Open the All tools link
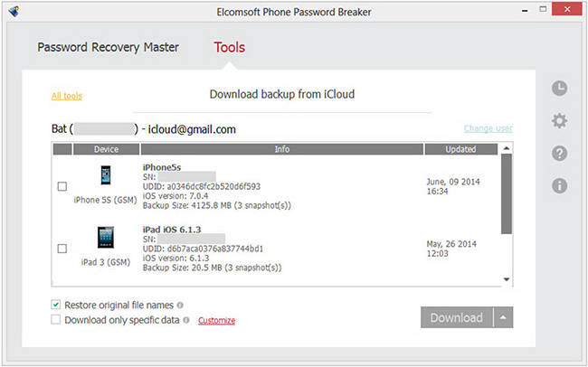Screen dimensions: 588x367 click(x=67, y=96)
